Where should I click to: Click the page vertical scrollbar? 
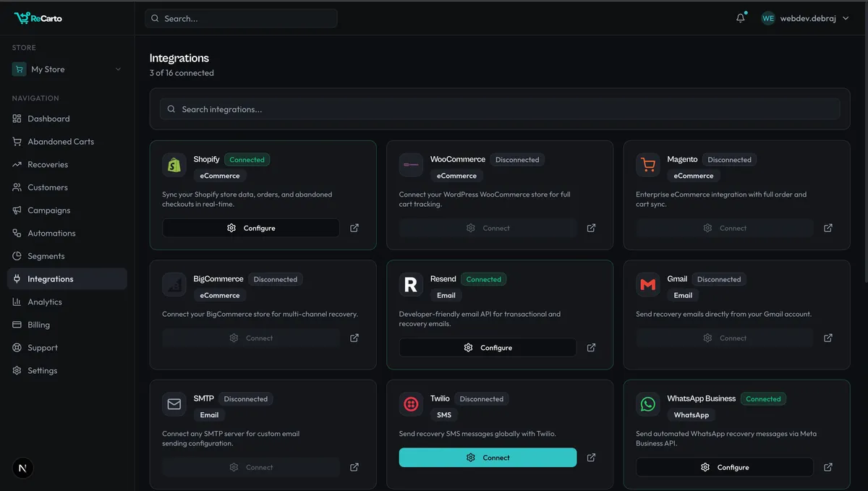pos(865,142)
